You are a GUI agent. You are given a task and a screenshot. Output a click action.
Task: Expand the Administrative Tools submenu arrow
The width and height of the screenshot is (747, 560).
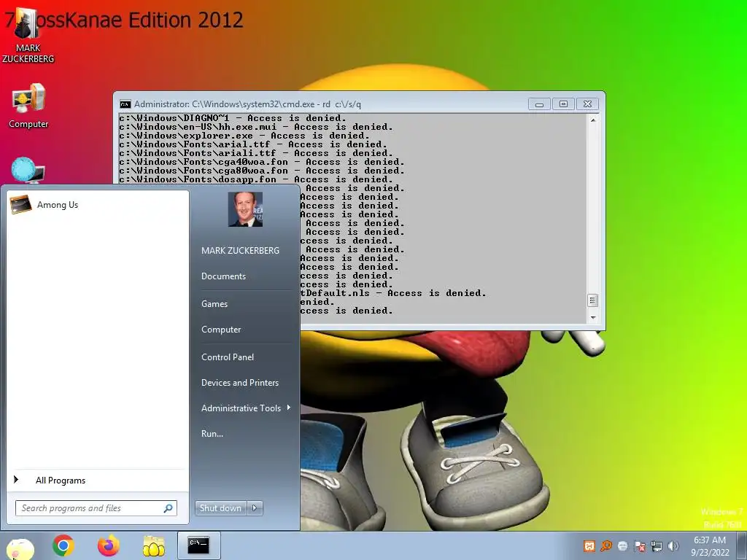click(289, 408)
